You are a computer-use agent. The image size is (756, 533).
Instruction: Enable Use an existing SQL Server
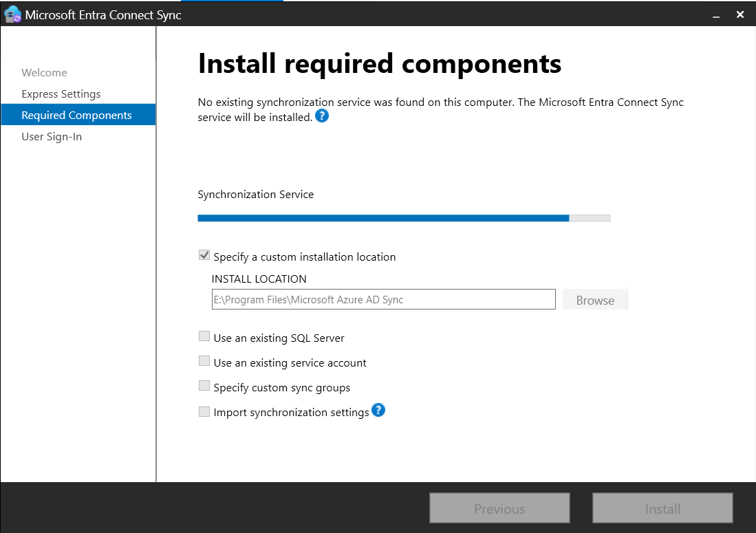click(x=204, y=336)
